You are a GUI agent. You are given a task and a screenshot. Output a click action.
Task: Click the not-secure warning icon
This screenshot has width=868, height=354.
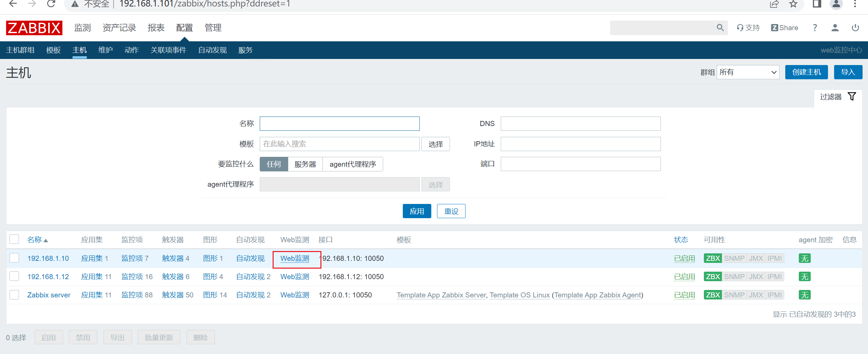pyautogui.click(x=75, y=4)
